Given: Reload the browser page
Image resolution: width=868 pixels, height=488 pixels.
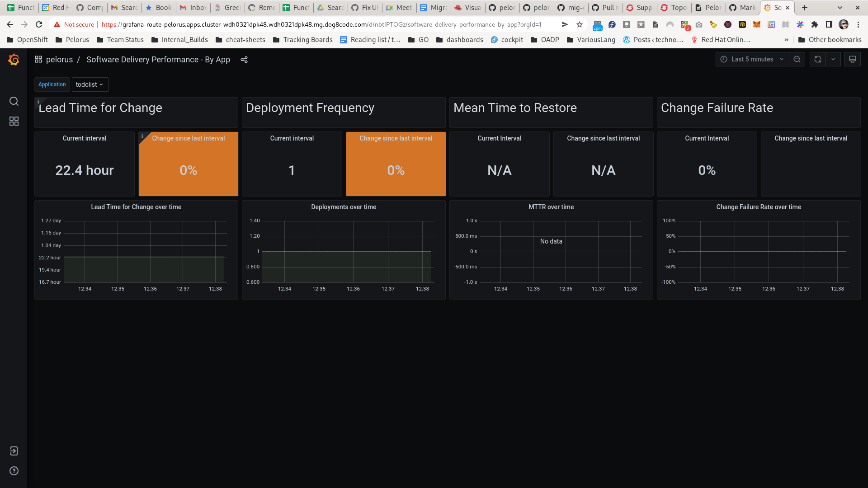Looking at the screenshot, I should tap(39, 24).
